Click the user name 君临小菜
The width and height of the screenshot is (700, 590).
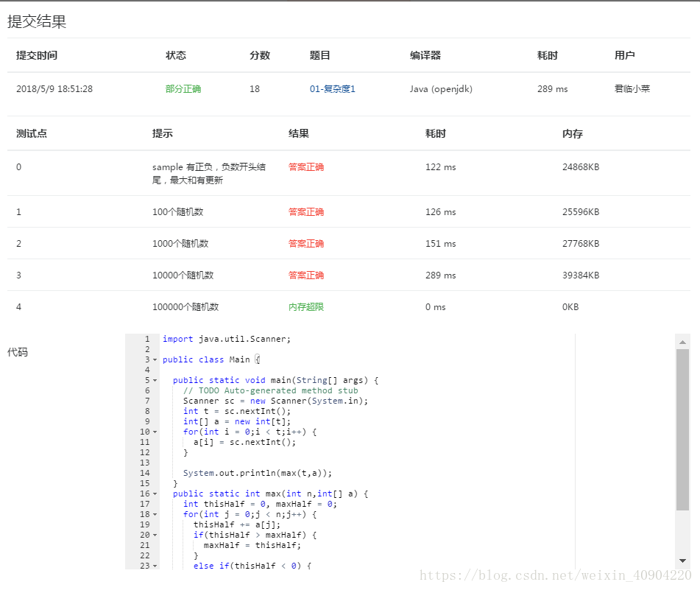[x=632, y=89]
